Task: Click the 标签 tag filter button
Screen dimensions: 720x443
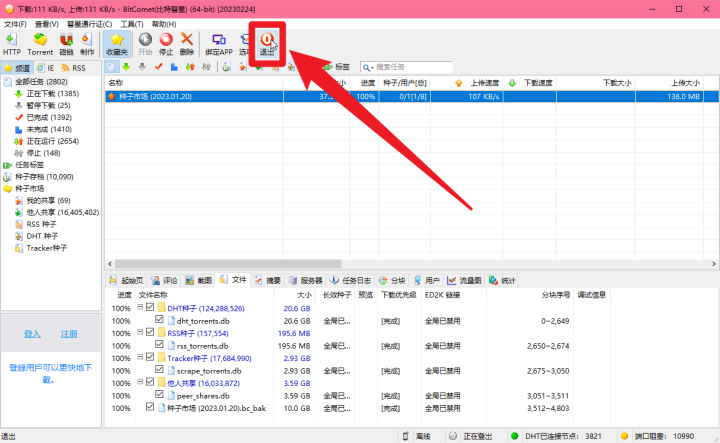Action: coord(337,67)
